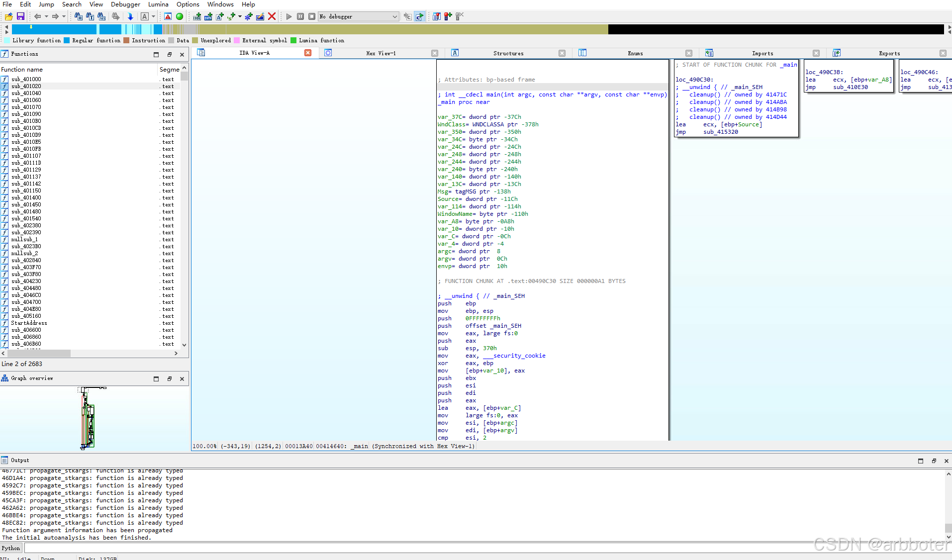The width and height of the screenshot is (952, 560).
Task: Click the pencil edit toolbar icon
Action: pos(260,16)
